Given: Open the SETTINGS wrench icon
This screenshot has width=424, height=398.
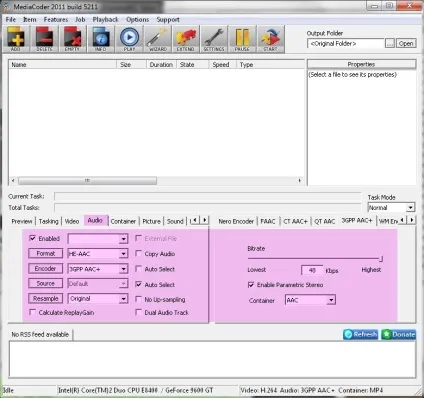Looking at the screenshot, I should 214,39.
